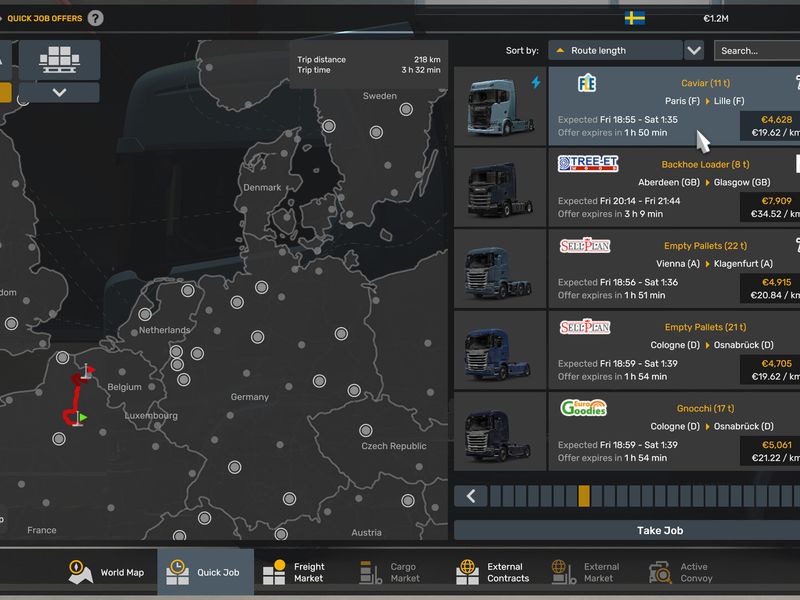Click the €4,915 price on Vienna job
The width and height of the screenshot is (800, 600).
click(x=776, y=282)
